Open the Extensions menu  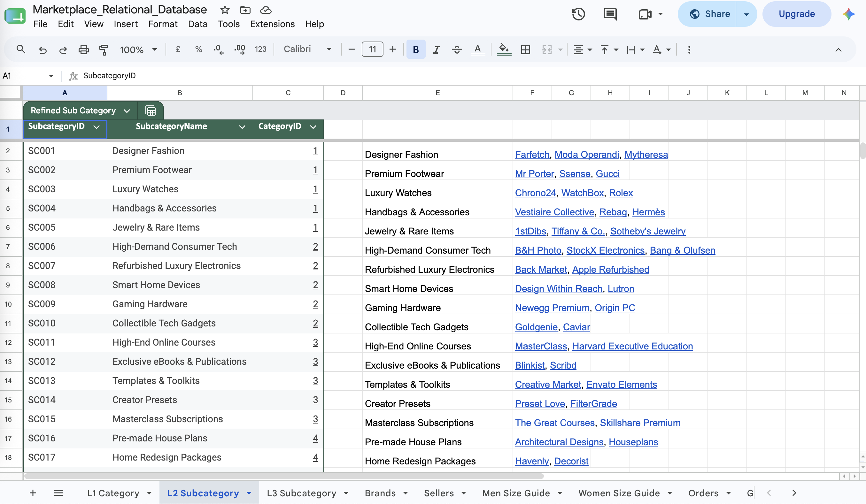pyautogui.click(x=272, y=24)
